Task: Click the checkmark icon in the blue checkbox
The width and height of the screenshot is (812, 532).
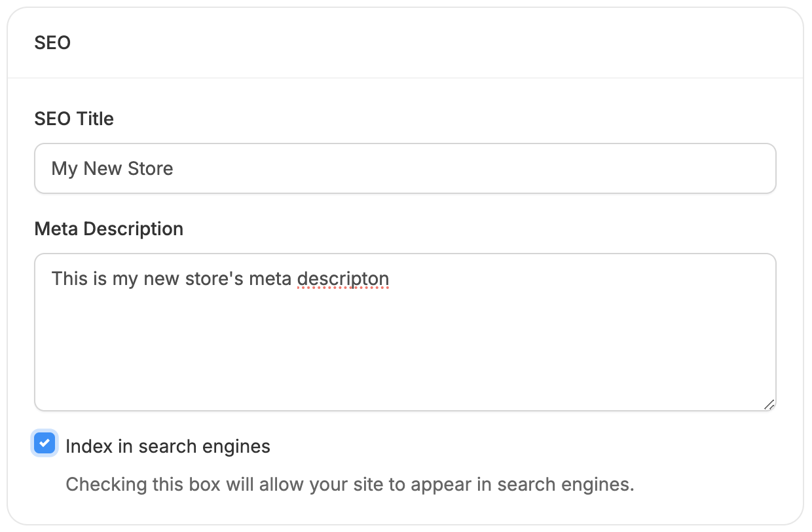Action: point(45,444)
